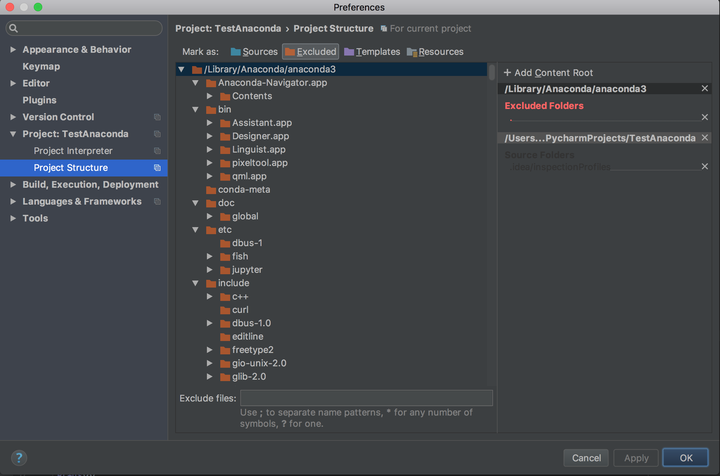
Task: Expand the Contents folder
Action: pos(209,96)
